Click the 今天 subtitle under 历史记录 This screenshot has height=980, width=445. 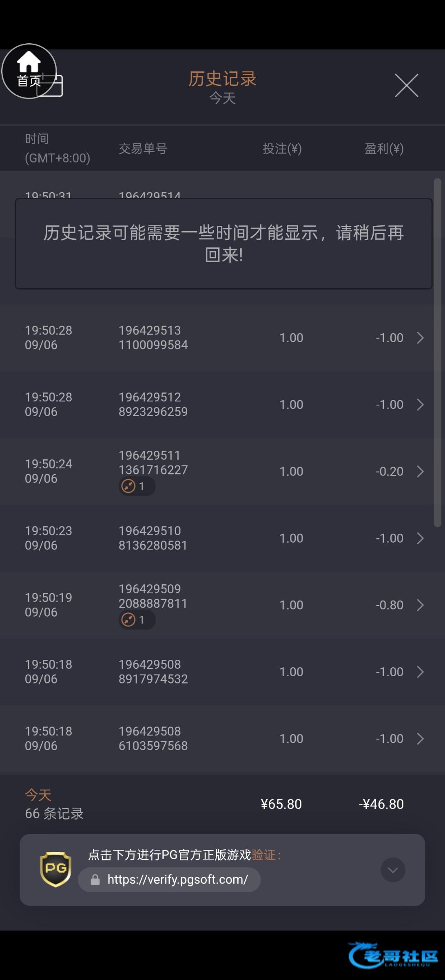point(222,98)
